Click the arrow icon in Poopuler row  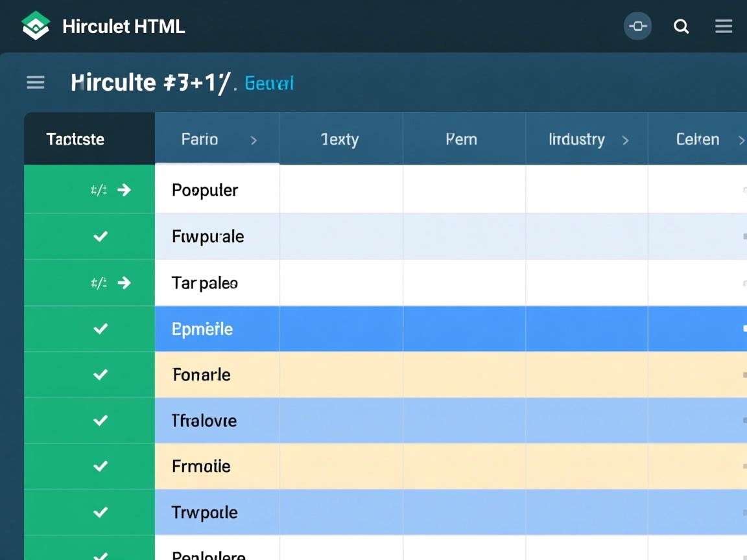(x=124, y=190)
